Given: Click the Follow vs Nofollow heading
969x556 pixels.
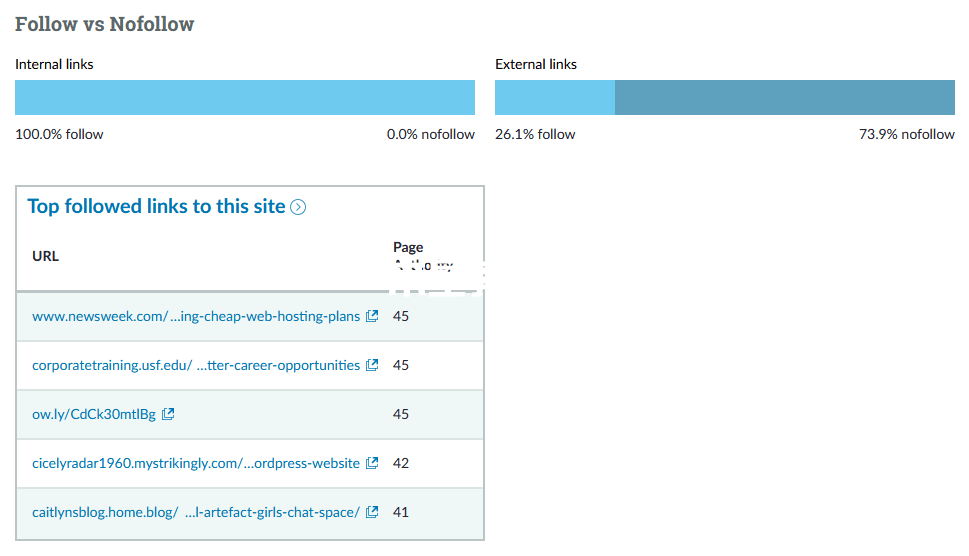Looking at the screenshot, I should [x=104, y=24].
